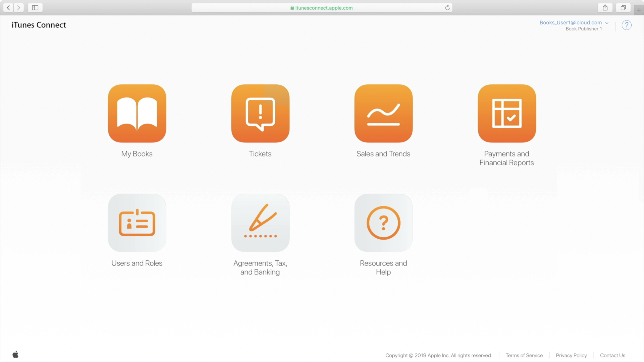Click the Tickets label

260,154
